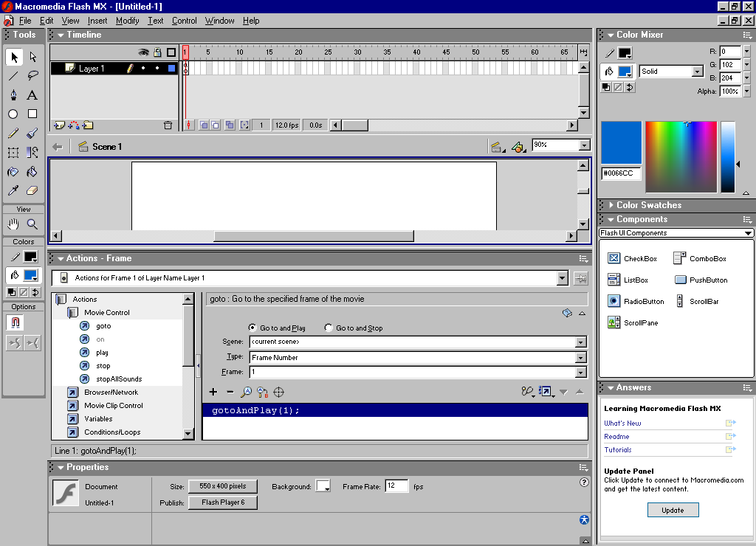Select the Pen tool
The image size is (756, 546).
pos(13,95)
